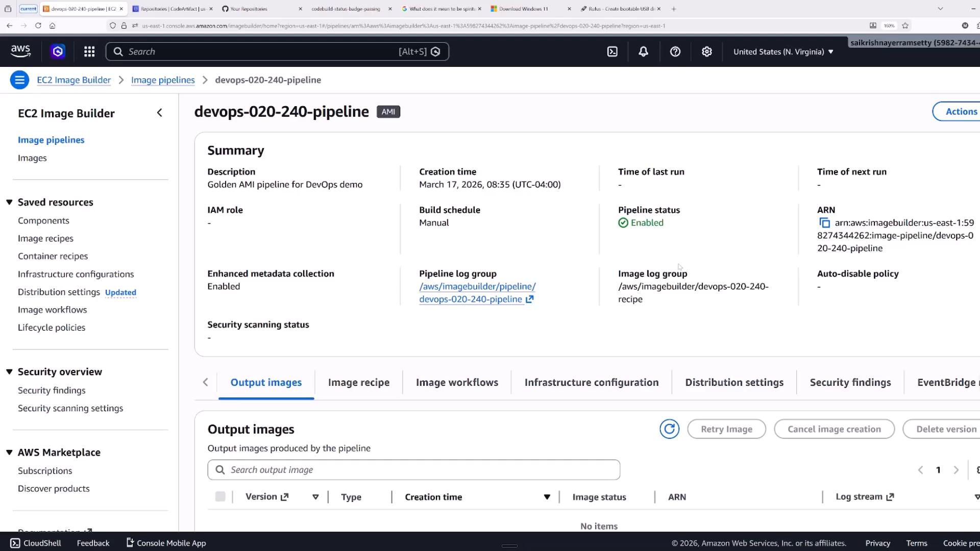Open the AWS home logo
The width and height of the screenshot is (980, 551).
(20, 52)
